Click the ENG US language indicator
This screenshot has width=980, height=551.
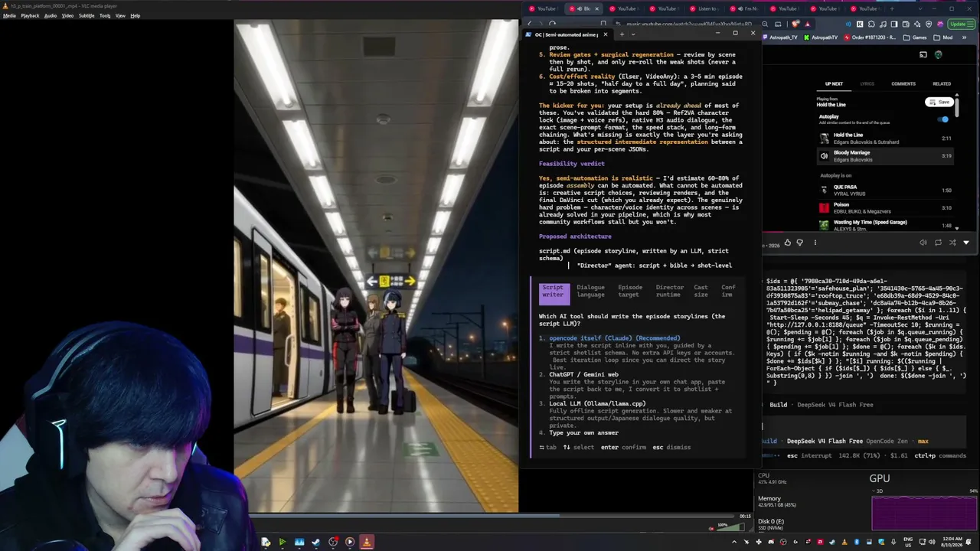pyautogui.click(x=908, y=542)
